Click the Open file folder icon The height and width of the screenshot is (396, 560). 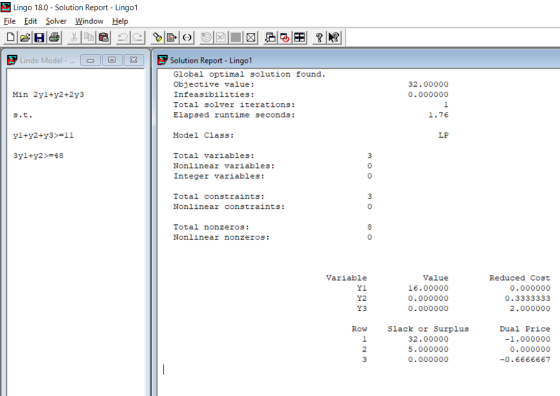pos(25,37)
